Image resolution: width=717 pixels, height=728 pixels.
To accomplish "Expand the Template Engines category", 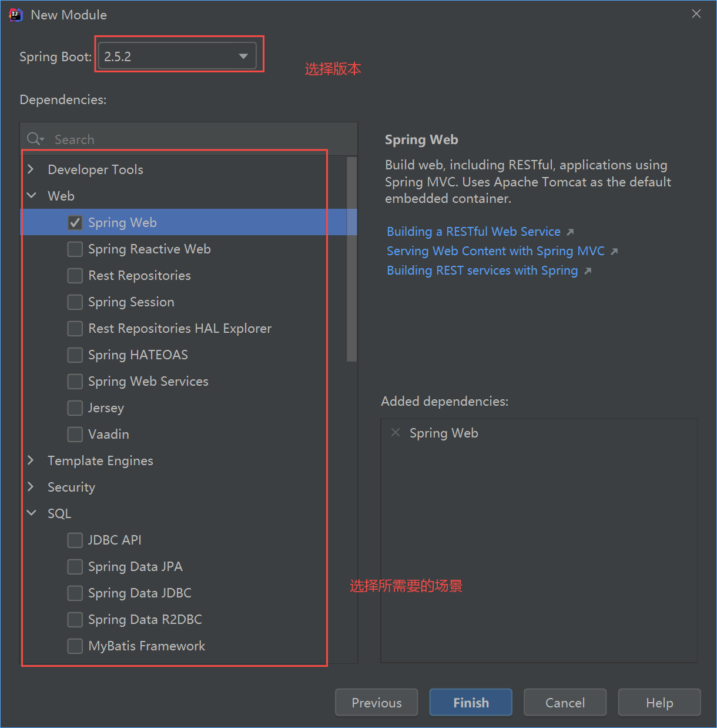I will click(x=31, y=460).
